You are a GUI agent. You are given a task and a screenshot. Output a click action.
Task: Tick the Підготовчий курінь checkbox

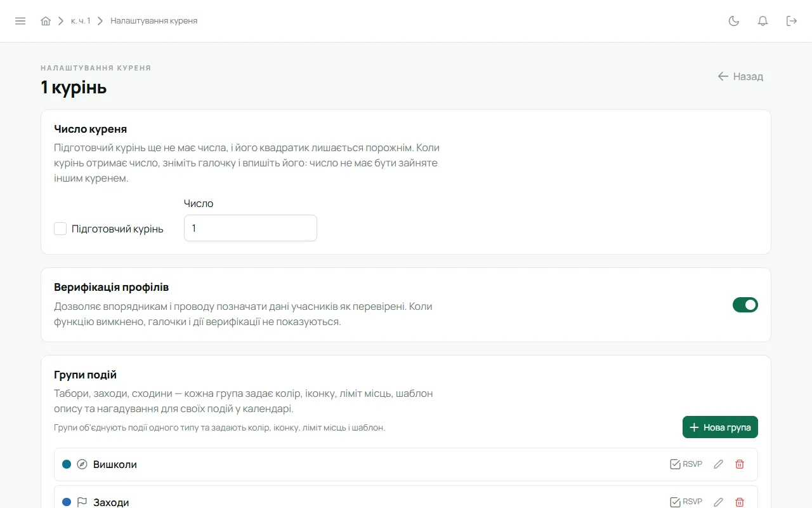click(x=60, y=229)
